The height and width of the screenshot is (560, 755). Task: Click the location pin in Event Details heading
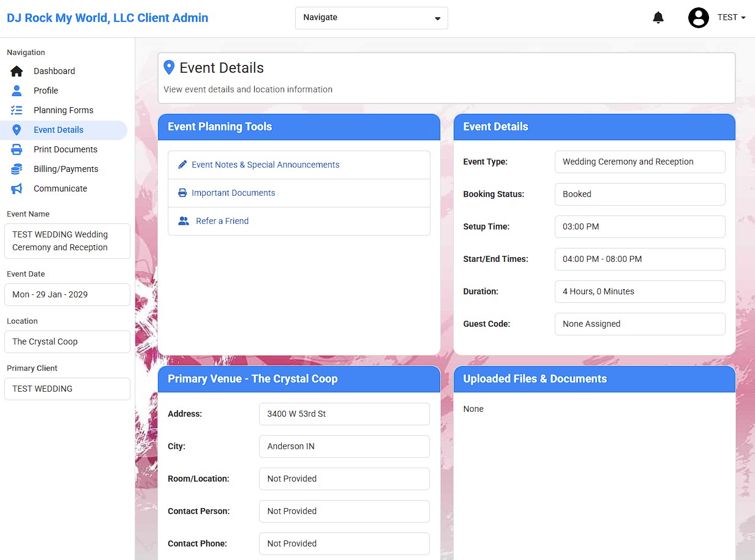click(x=170, y=68)
